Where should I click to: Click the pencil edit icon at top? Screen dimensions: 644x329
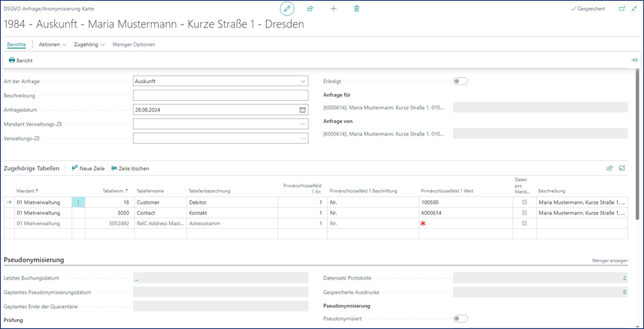tap(287, 8)
